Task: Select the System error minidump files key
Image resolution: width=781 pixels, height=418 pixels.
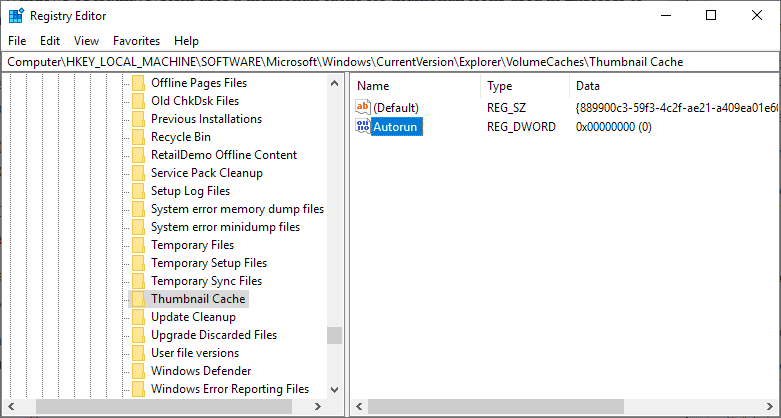Action: pyautogui.click(x=225, y=227)
